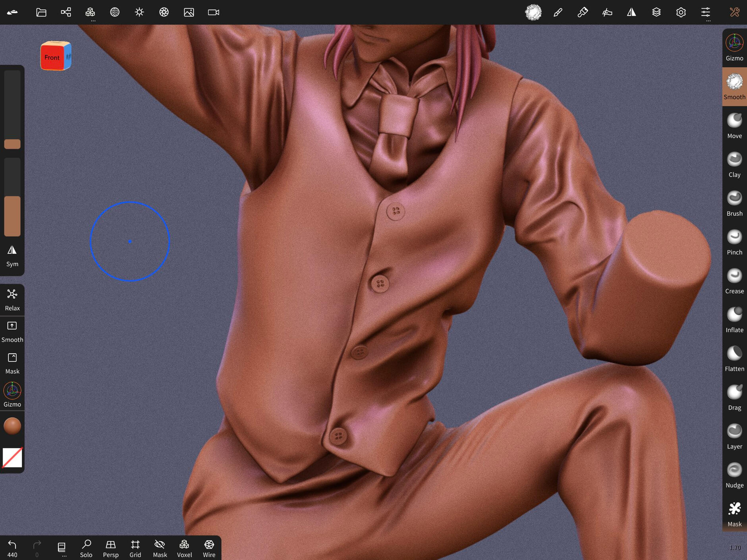Select the Nudge tool
This screenshot has height=560, width=747.
pyautogui.click(x=734, y=475)
